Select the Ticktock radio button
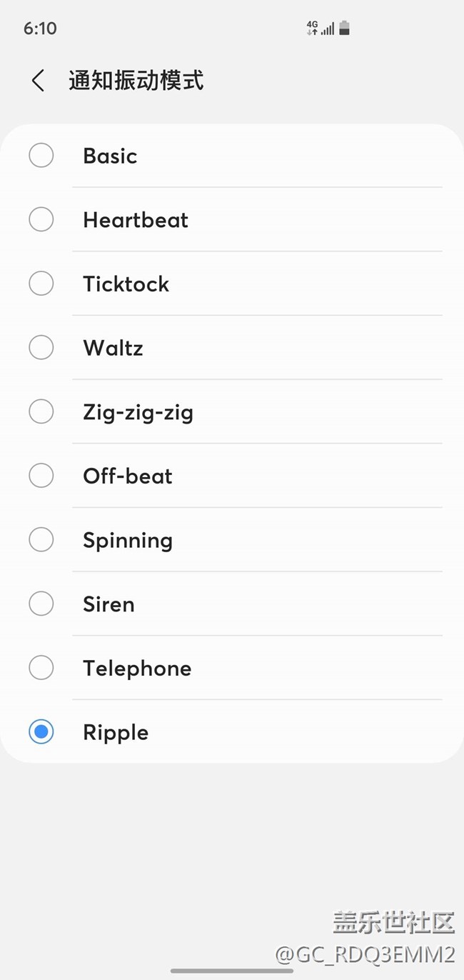The width and height of the screenshot is (464, 980). tap(41, 284)
